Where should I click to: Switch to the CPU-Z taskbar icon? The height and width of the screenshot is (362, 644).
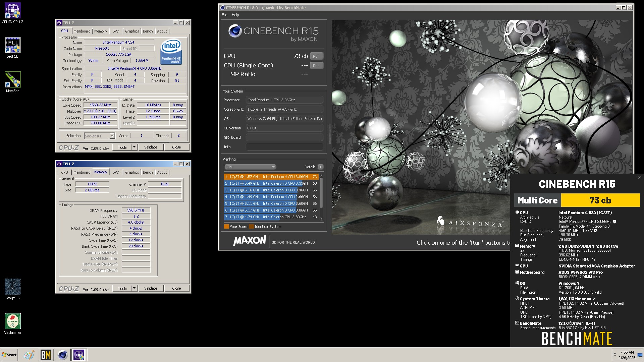click(x=79, y=355)
